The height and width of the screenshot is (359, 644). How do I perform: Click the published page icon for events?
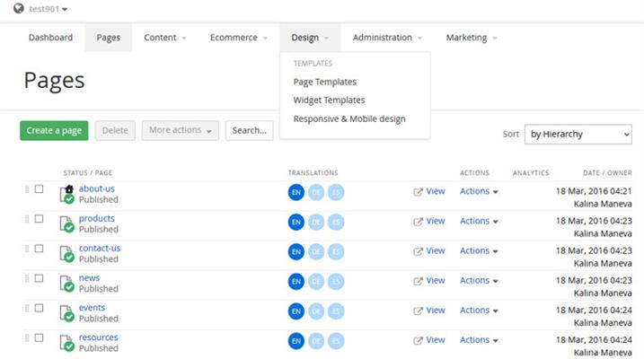coord(67,313)
